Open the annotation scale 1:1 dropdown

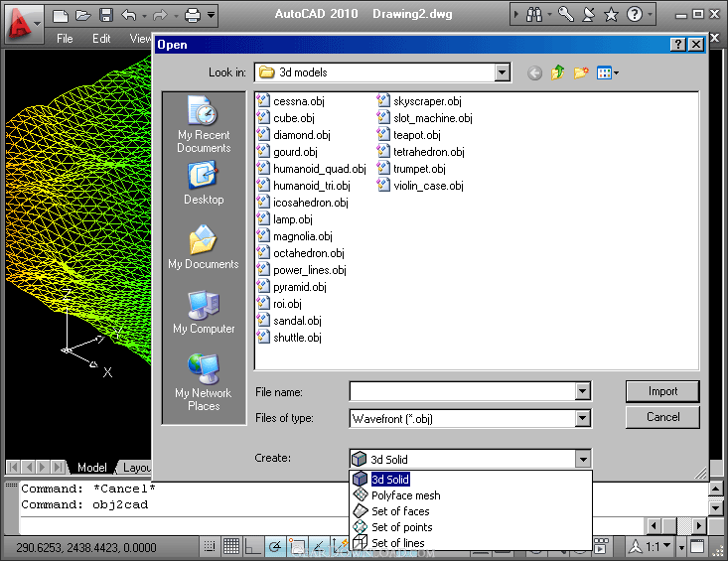(658, 547)
